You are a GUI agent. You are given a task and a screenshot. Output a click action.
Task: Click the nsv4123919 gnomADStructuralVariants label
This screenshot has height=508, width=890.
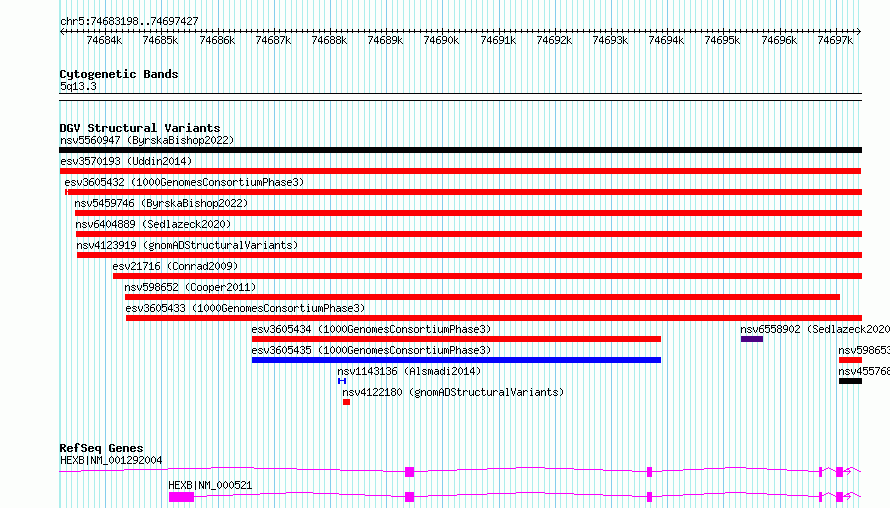pos(186,245)
